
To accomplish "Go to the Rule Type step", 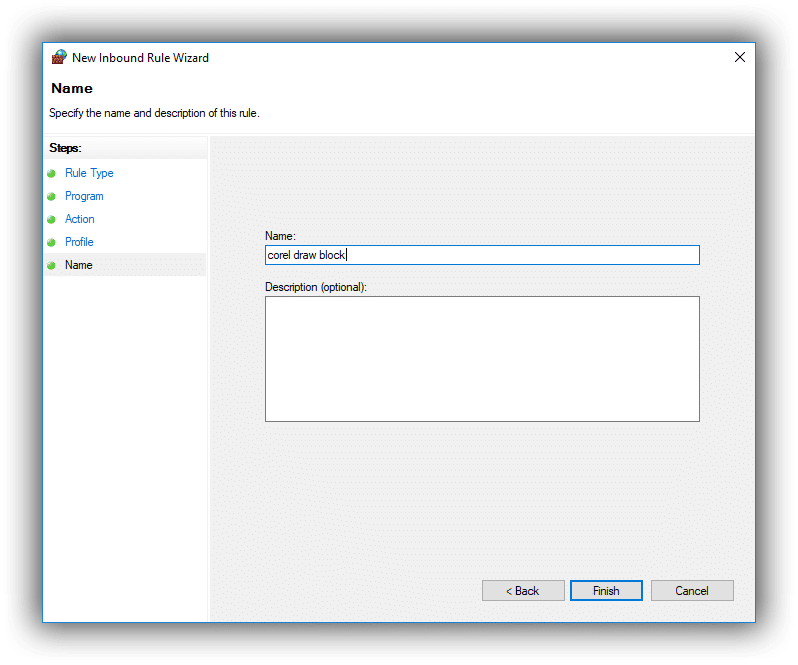I will [89, 173].
